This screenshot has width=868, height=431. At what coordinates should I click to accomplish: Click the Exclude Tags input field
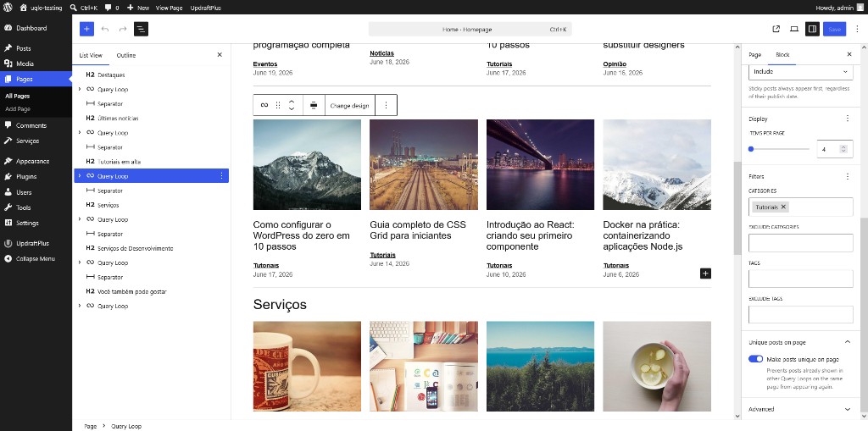coord(800,314)
